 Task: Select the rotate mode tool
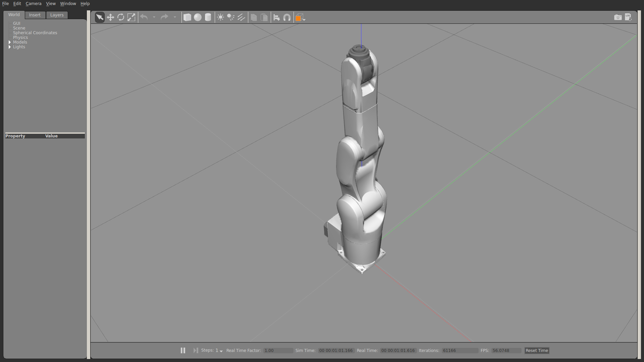point(121,17)
